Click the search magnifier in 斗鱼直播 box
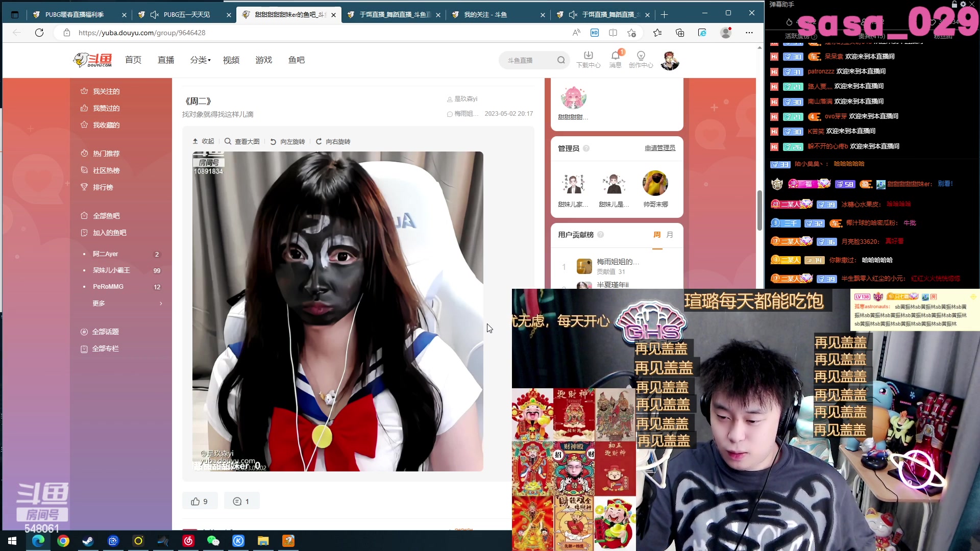This screenshot has width=980, height=551. (561, 60)
